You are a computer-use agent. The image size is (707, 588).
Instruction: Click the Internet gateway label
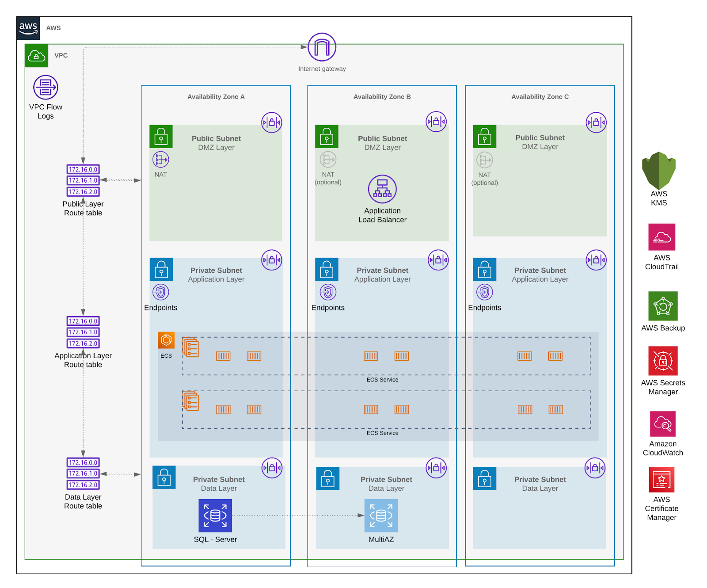tap(322, 69)
